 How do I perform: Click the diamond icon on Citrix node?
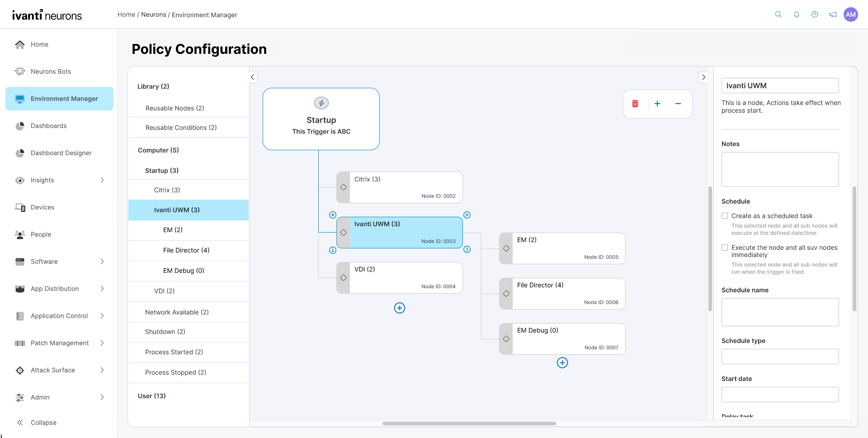click(x=344, y=187)
